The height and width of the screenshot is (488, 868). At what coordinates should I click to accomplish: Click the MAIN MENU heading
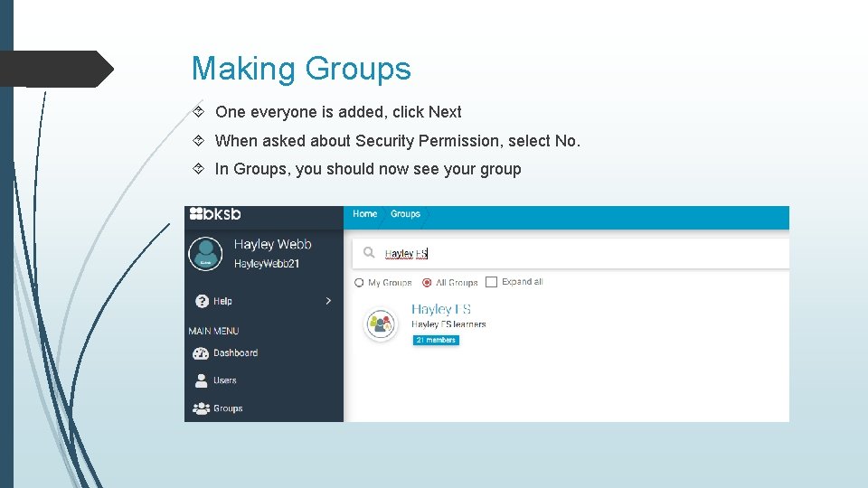click(x=213, y=331)
